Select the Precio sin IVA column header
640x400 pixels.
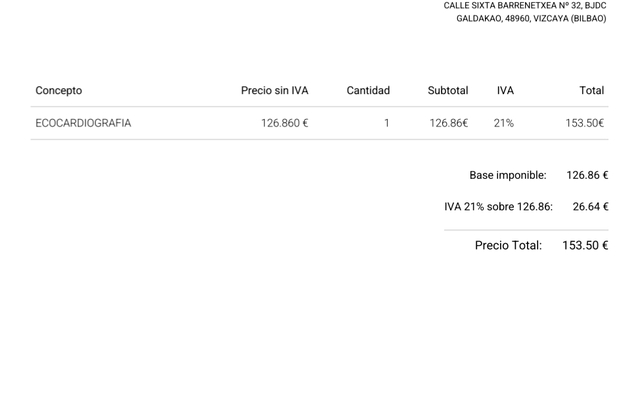click(274, 91)
